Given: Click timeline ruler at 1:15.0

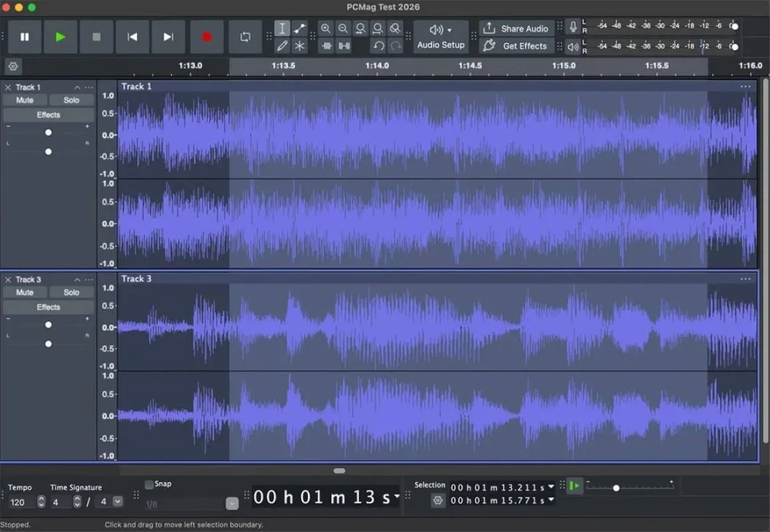Looking at the screenshot, I should click(563, 66).
